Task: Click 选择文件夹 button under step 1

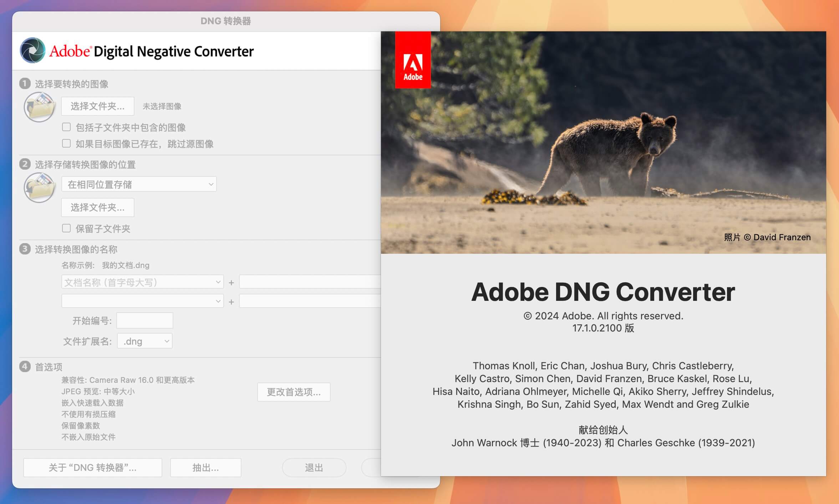Action: pyautogui.click(x=98, y=106)
